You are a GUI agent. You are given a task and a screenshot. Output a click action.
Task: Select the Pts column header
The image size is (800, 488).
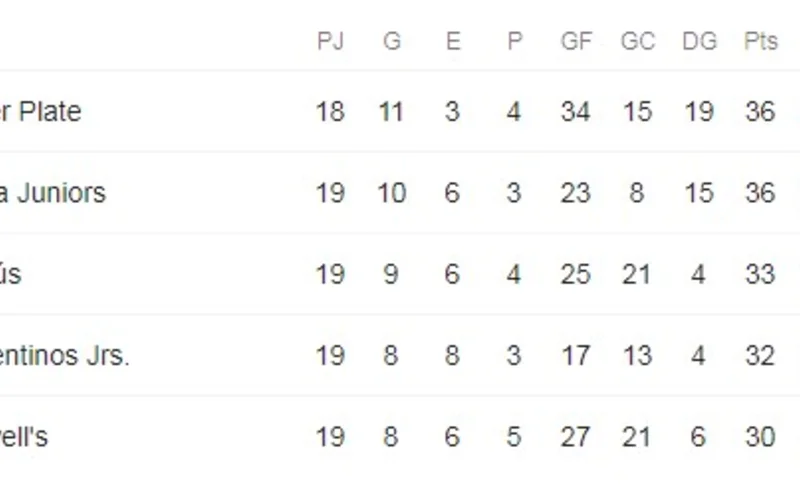[761, 41]
